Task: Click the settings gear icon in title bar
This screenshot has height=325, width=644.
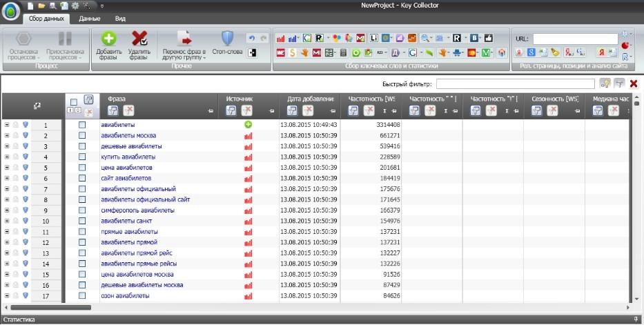Action: (x=75, y=6)
